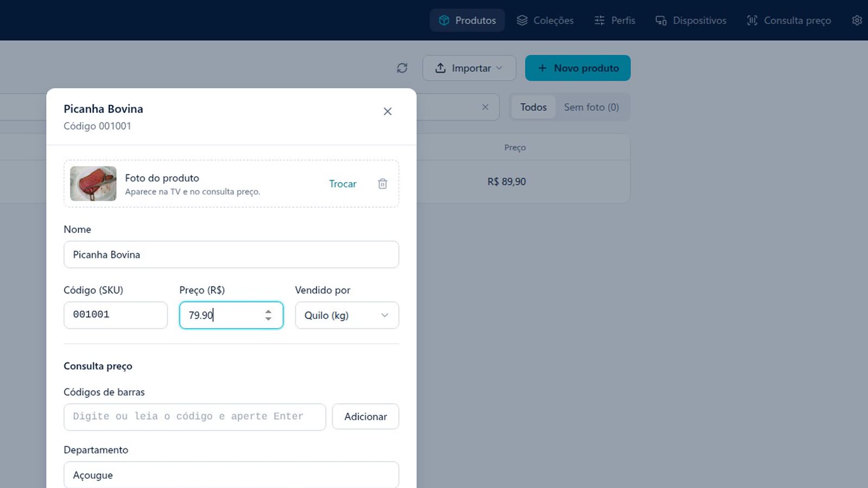Click the Trocar photo link
This screenshot has height=488, width=868.
(343, 184)
